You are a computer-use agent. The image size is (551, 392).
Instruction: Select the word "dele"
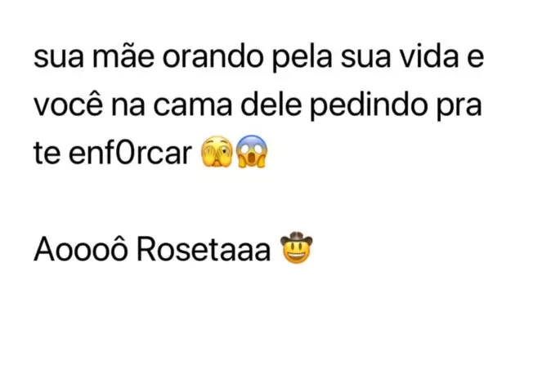pos(271,105)
